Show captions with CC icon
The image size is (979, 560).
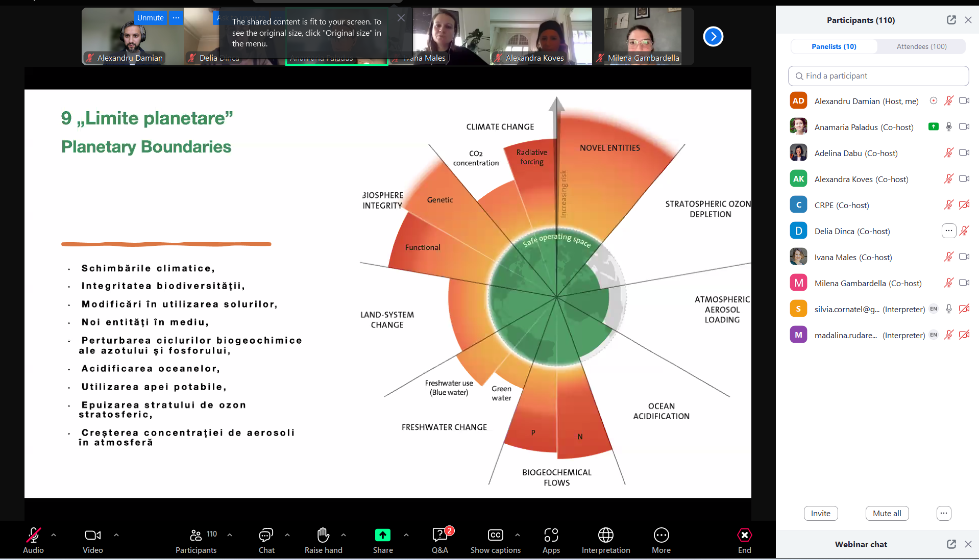click(495, 536)
